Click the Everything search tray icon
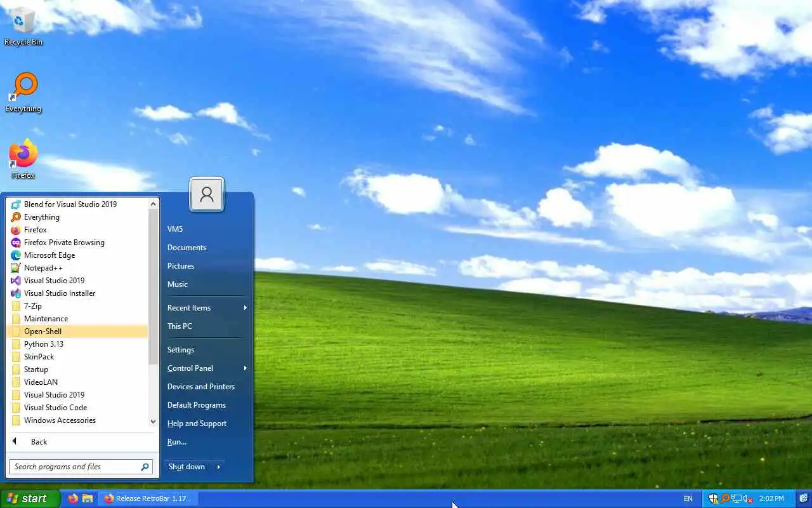The height and width of the screenshot is (508, 812). click(725, 498)
